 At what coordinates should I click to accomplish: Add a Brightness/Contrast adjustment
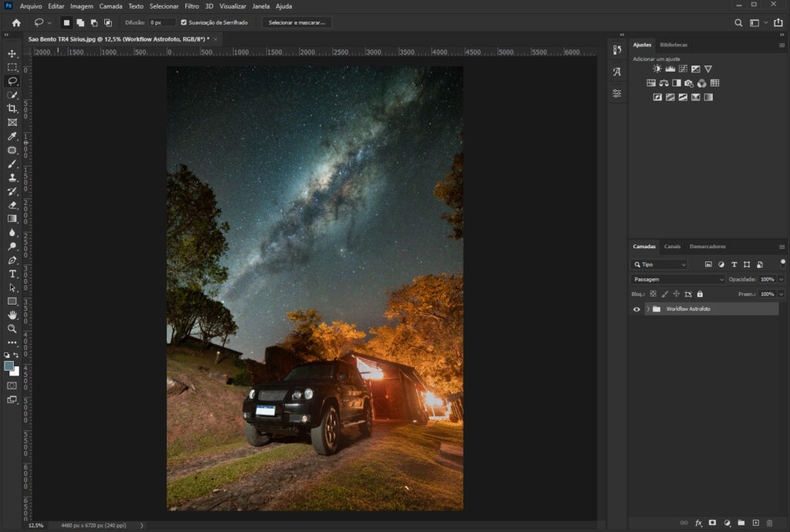657,69
